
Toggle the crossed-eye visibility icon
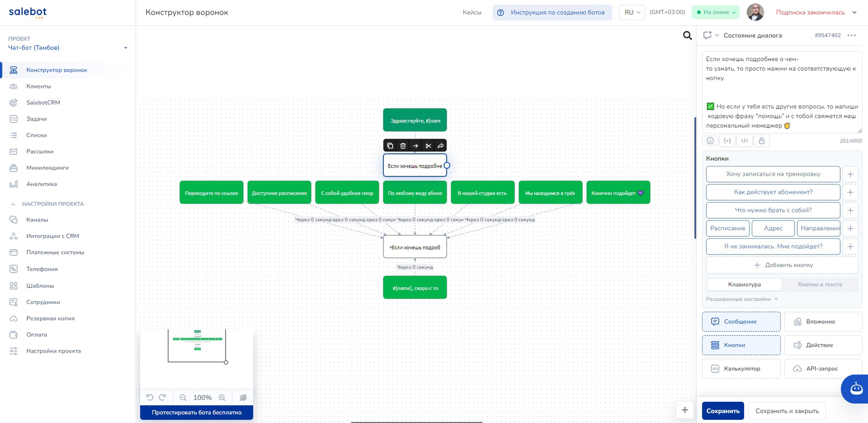(x=243, y=398)
